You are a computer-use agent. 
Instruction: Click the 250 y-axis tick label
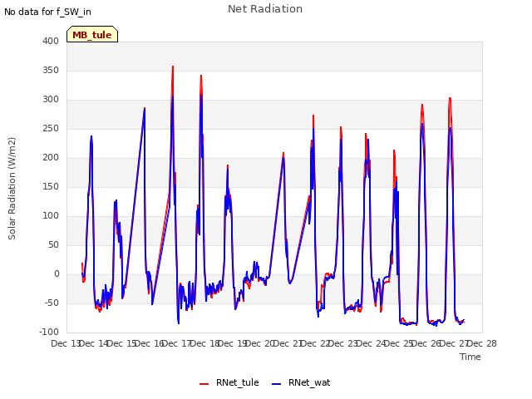click(x=51, y=129)
